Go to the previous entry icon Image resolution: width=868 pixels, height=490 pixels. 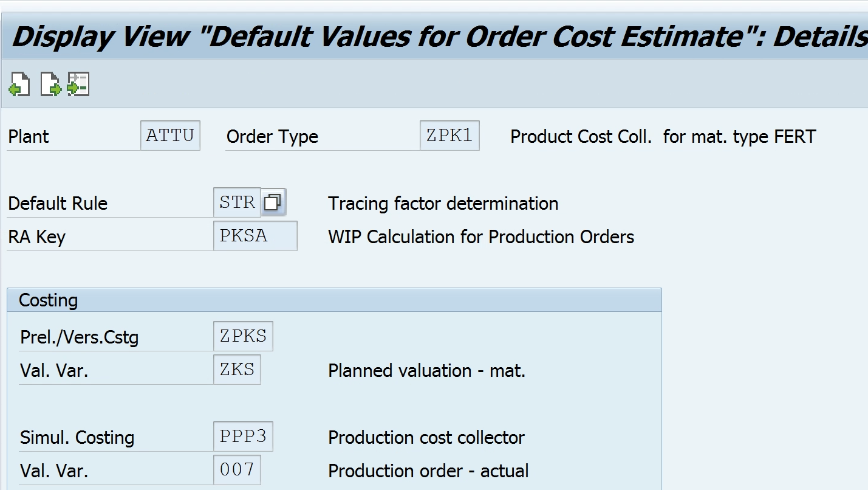(19, 84)
